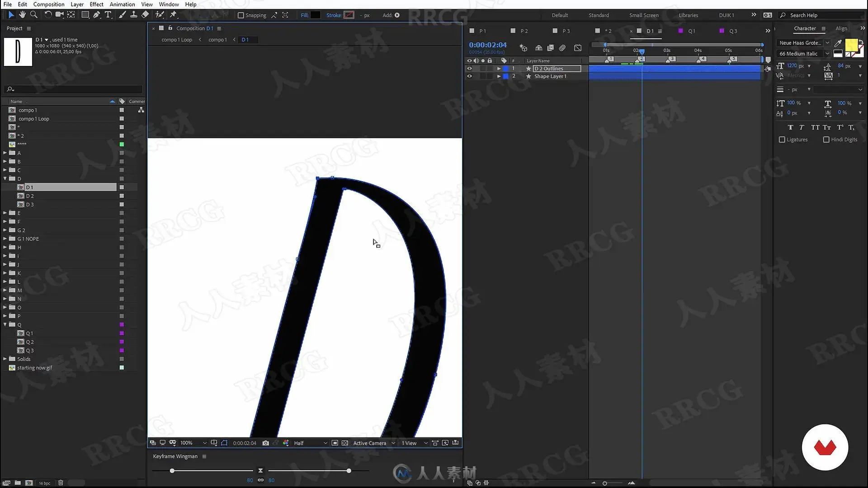Enable the Ligatures checkbox

click(x=782, y=140)
